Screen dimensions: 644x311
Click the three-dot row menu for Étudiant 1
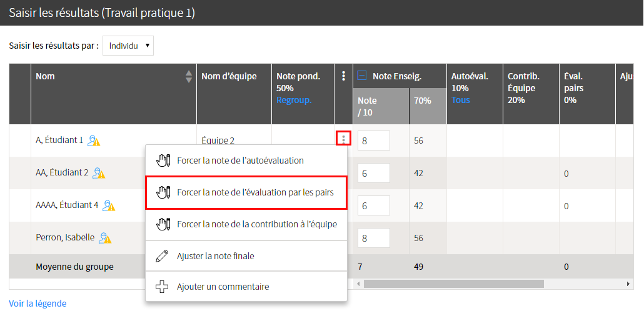coord(343,139)
